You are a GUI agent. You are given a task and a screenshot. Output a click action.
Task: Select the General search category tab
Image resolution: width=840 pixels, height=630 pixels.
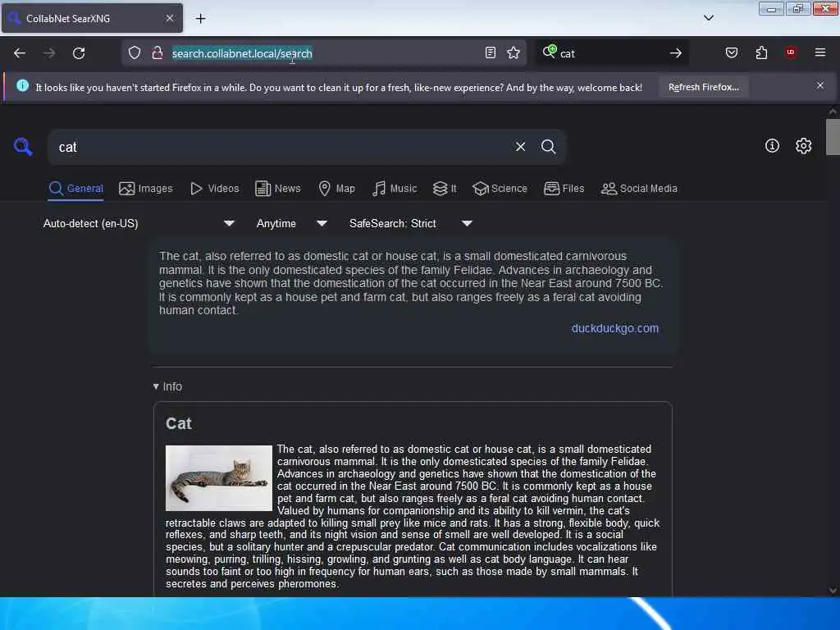75,189
